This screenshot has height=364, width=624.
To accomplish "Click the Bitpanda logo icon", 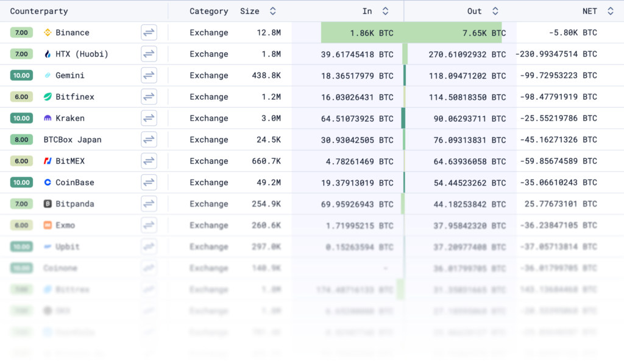I will point(48,204).
